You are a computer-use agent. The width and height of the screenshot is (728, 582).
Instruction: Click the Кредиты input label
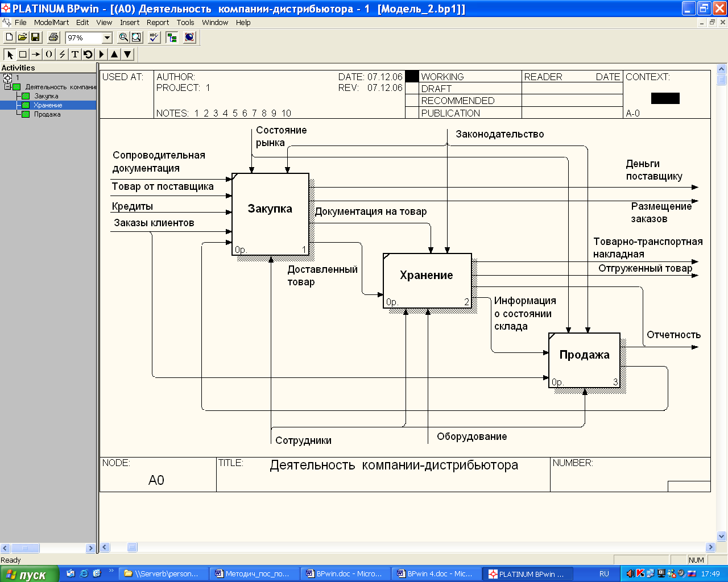pyautogui.click(x=133, y=206)
